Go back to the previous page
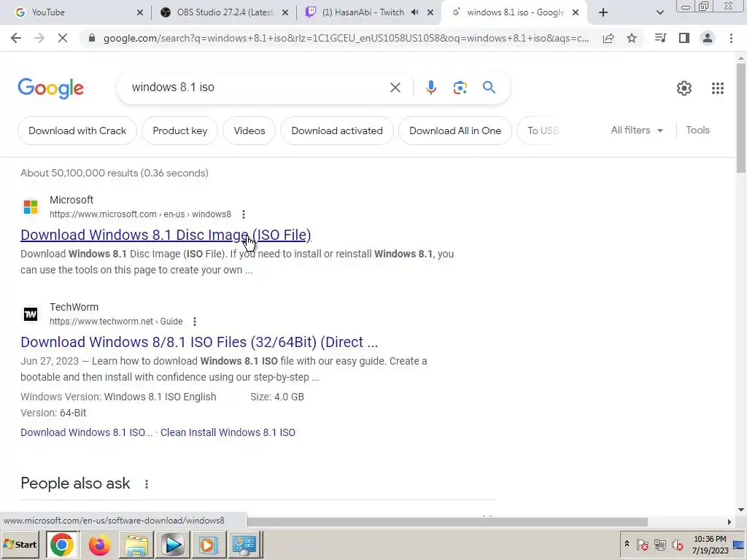This screenshot has height=560, width=747. 16,38
